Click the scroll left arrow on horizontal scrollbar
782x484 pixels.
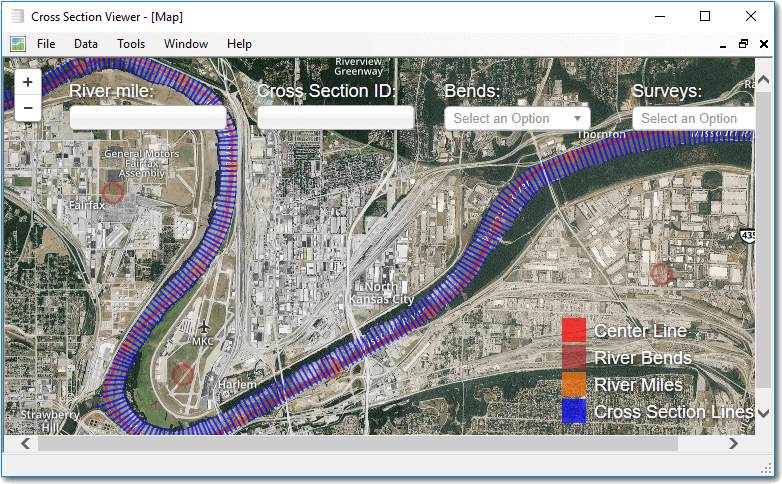25,443
